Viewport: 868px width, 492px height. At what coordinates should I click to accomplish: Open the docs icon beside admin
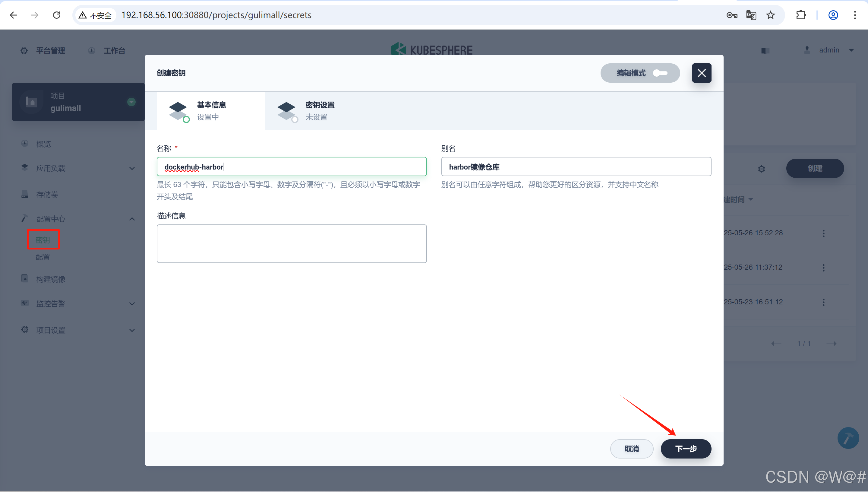pyautogui.click(x=765, y=51)
